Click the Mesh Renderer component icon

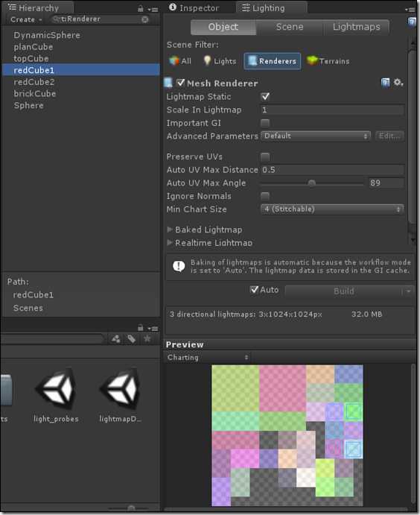tap(168, 83)
